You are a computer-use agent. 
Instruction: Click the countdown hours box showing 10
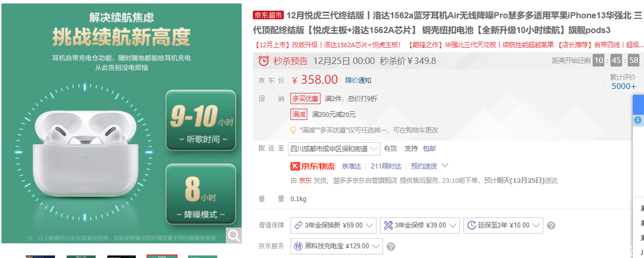598,61
